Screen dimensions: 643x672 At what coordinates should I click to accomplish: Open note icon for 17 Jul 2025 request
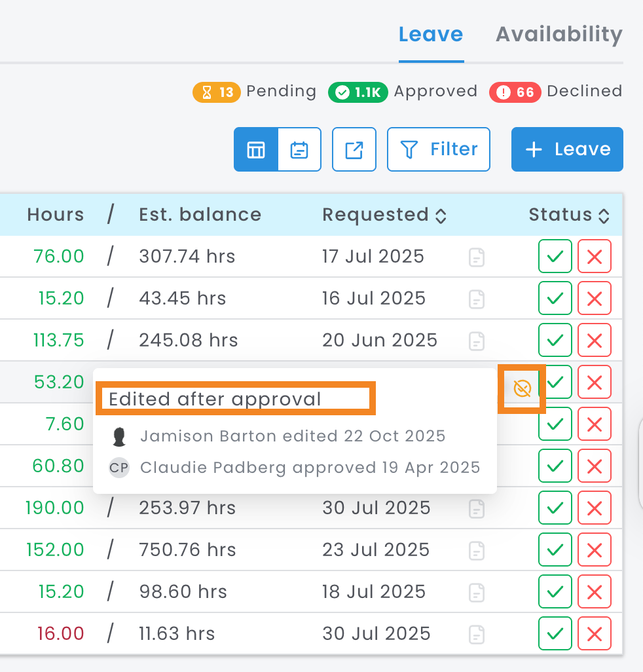click(477, 257)
